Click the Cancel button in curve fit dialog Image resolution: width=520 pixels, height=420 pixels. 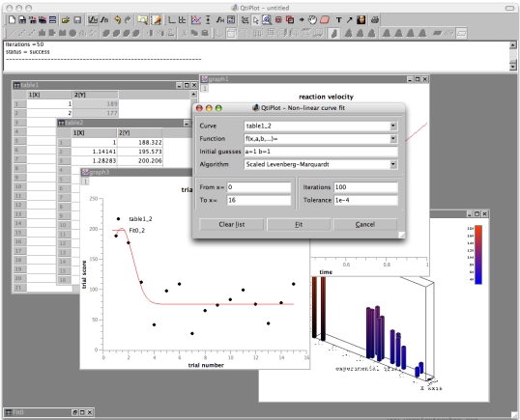click(x=365, y=224)
